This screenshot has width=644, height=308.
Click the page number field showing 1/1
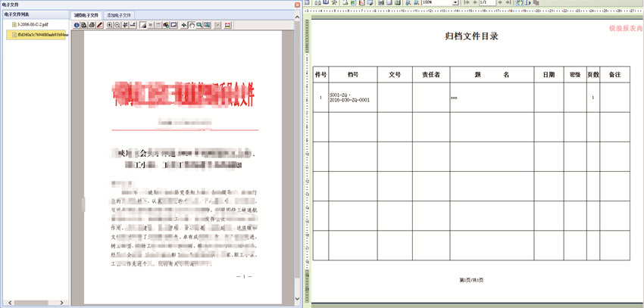(486, 3)
